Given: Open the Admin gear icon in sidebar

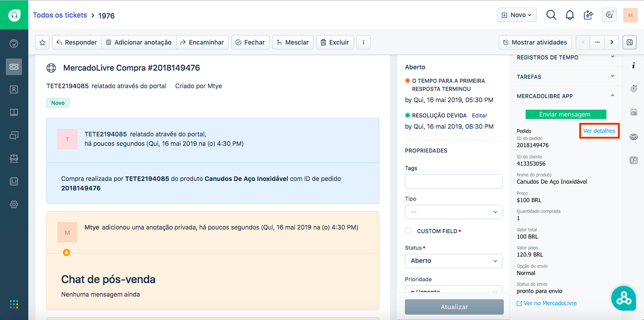Looking at the screenshot, I should tap(14, 204).
